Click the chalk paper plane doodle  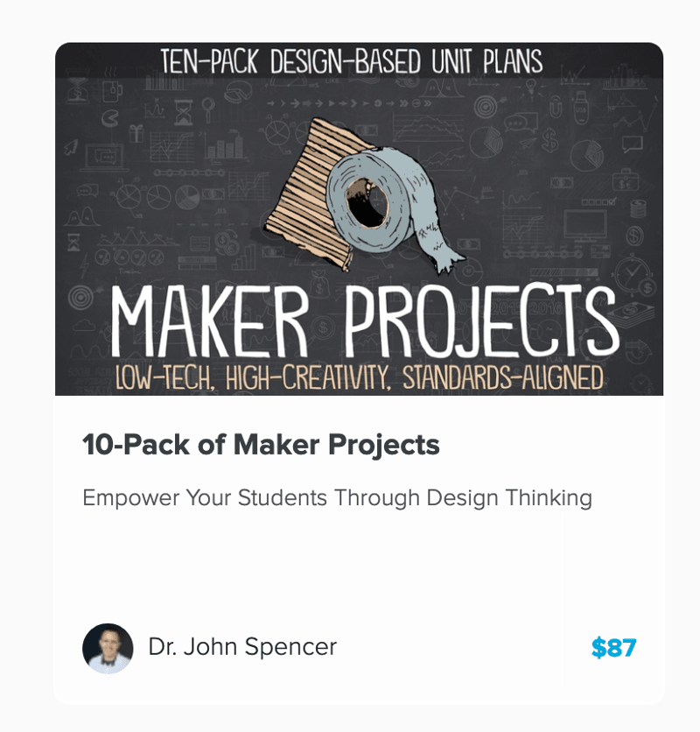tap(528, 143)
